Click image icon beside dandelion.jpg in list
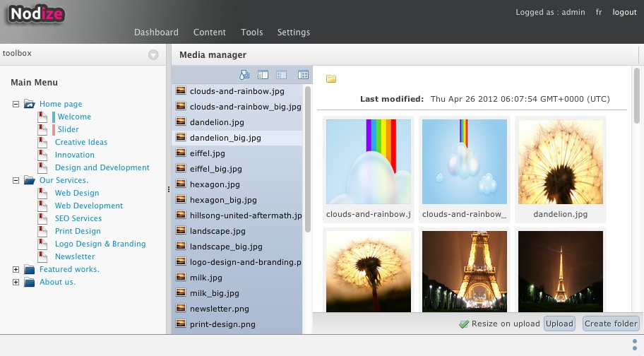This screenshot has height=356, width=644. coord(181,122)
